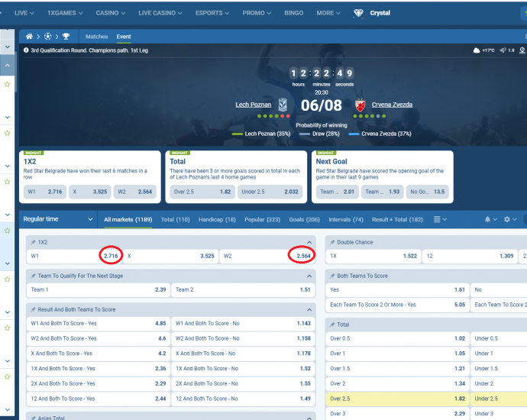Screen dimensions: 527x420
Task: Click Lech Poznan team crest
Action: tap(283, 105)
